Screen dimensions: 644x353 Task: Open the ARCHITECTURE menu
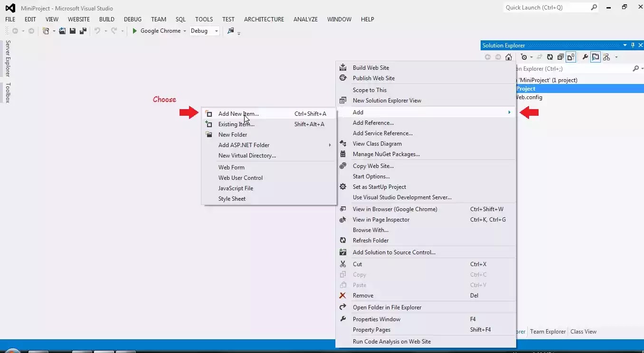coord(264,19)
